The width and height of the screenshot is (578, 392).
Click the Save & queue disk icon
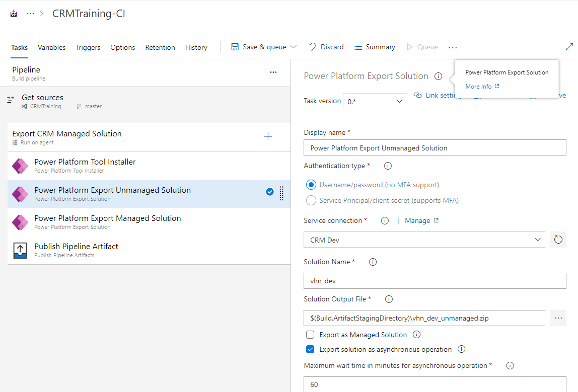coord(235,47)
